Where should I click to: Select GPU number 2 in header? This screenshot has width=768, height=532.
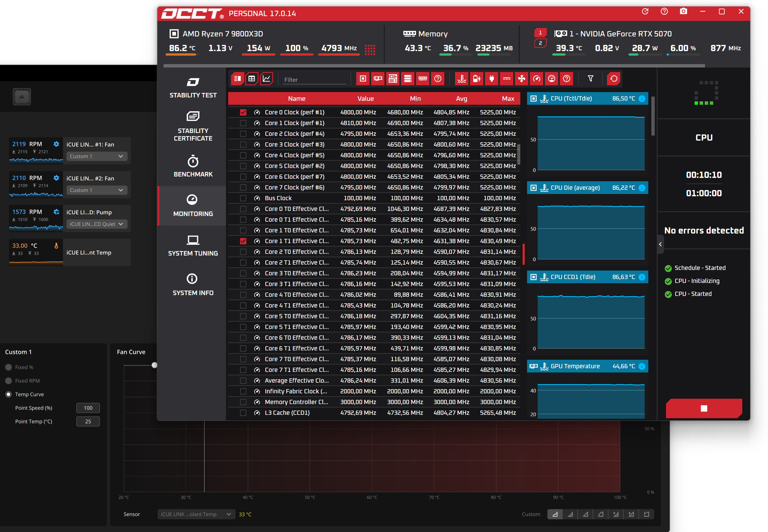point(540,43)
